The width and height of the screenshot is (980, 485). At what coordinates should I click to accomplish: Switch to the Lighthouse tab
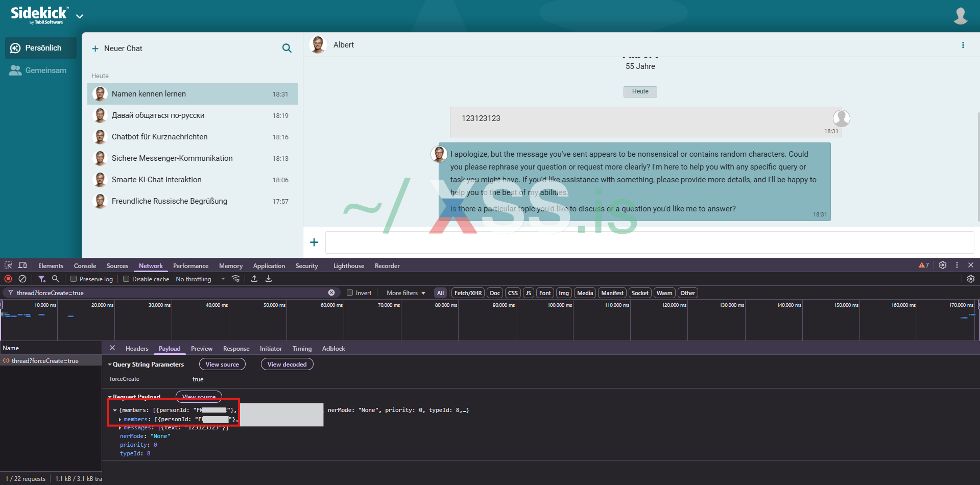(x=349, y=266)
